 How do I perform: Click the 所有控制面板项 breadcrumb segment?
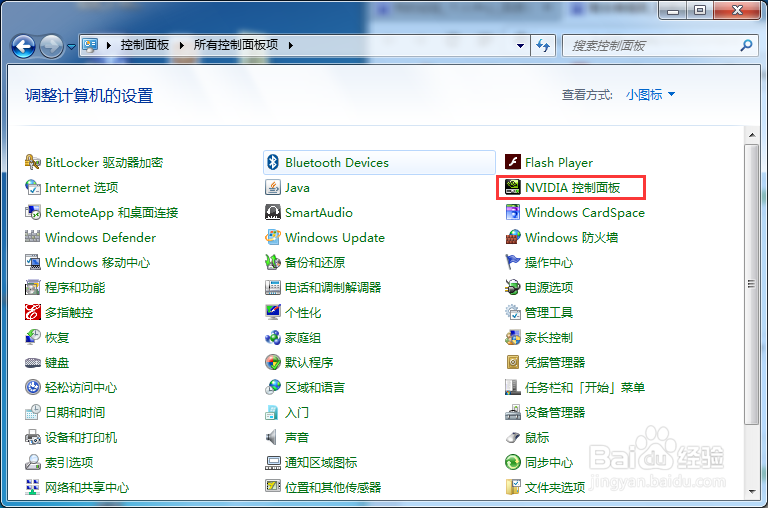coord(236,45)
